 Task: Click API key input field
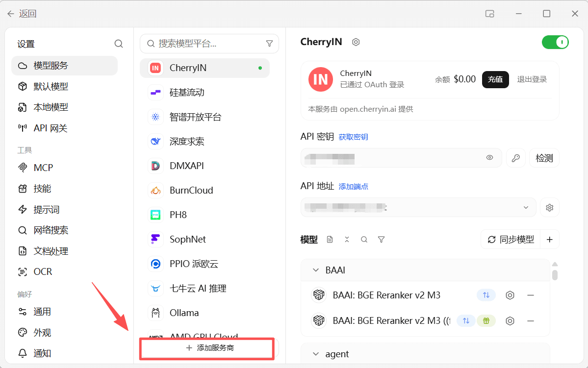(401, 158)
